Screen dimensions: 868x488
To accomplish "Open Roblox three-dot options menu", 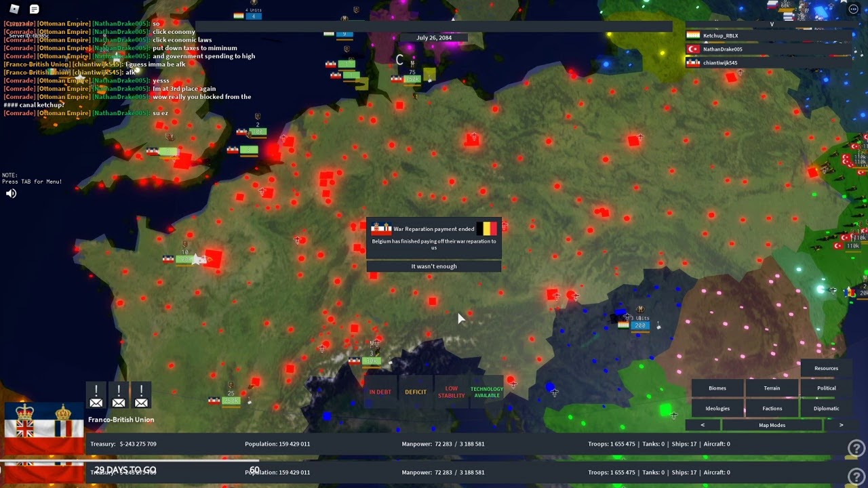I will [x=853, y=9].
